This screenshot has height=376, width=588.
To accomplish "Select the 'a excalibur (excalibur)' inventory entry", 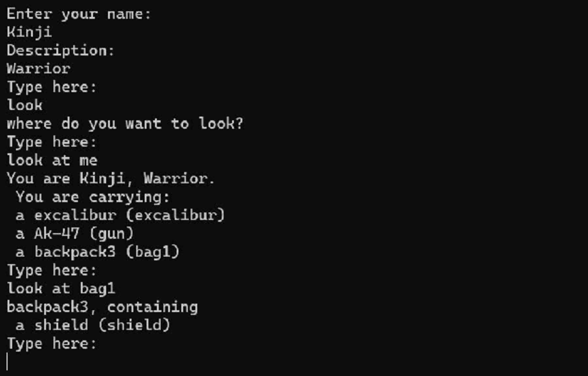I will (x=120, y=215).
